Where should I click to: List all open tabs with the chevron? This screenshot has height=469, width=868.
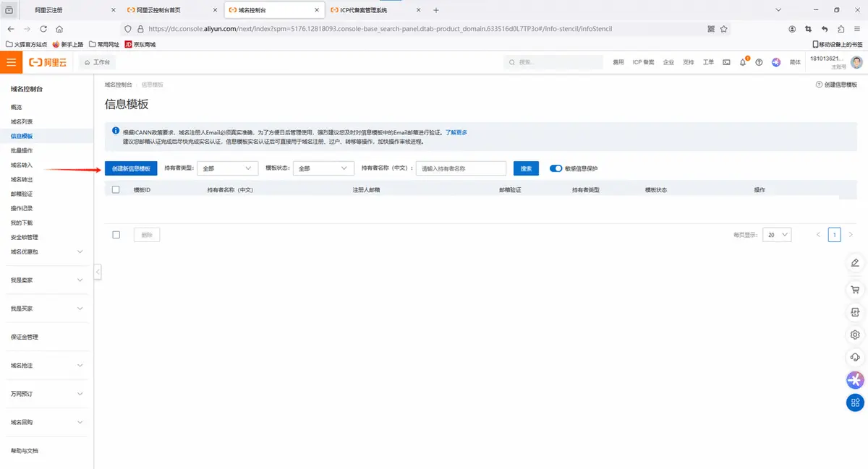778,10
